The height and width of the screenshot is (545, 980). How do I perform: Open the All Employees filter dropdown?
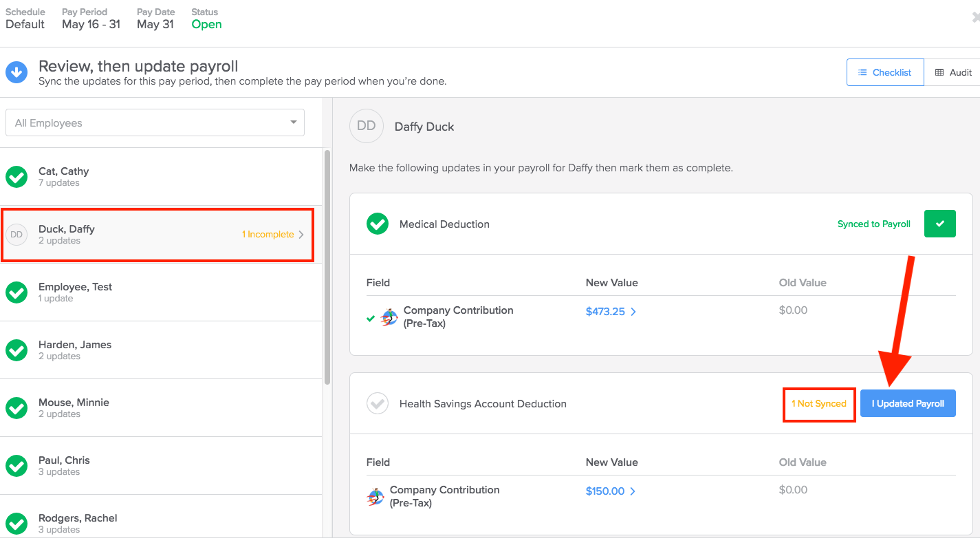[155, 122]
